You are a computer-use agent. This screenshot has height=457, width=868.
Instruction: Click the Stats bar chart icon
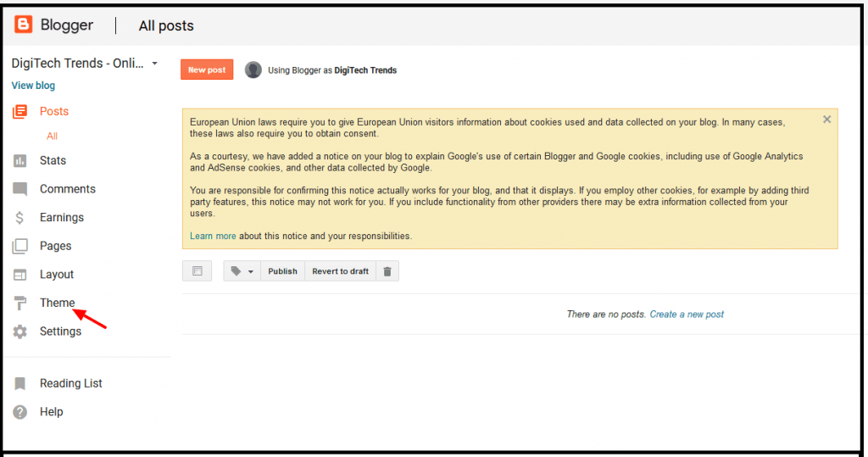pos(20,160)
